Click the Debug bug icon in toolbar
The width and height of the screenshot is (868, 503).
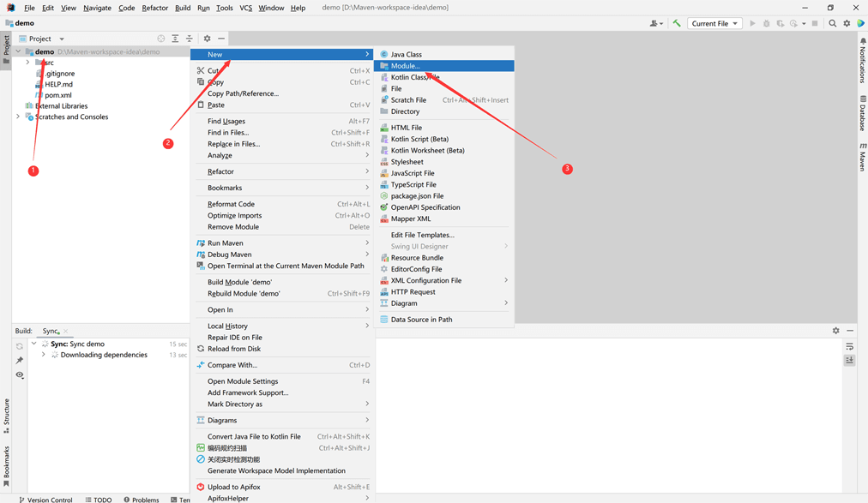click(766, 23)
